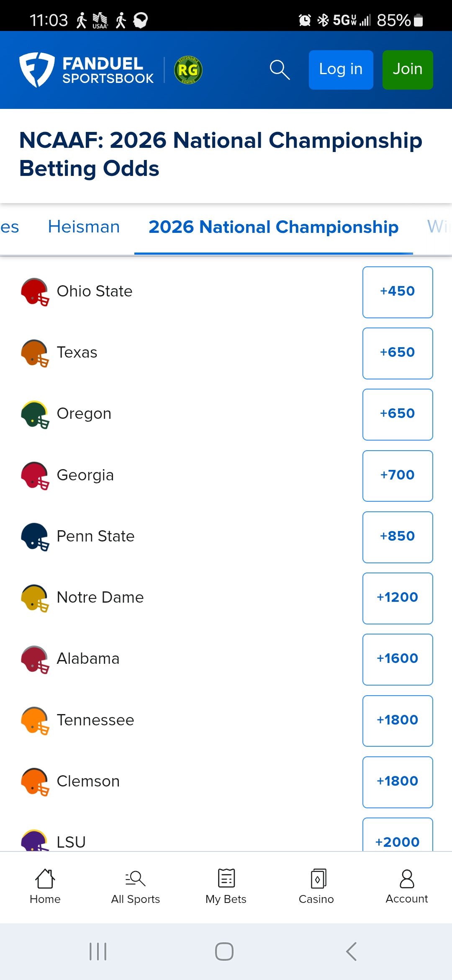This screenshot has width=452, height=980.
Task: Switch to the Heisman tab
Action: pos(84,227)
